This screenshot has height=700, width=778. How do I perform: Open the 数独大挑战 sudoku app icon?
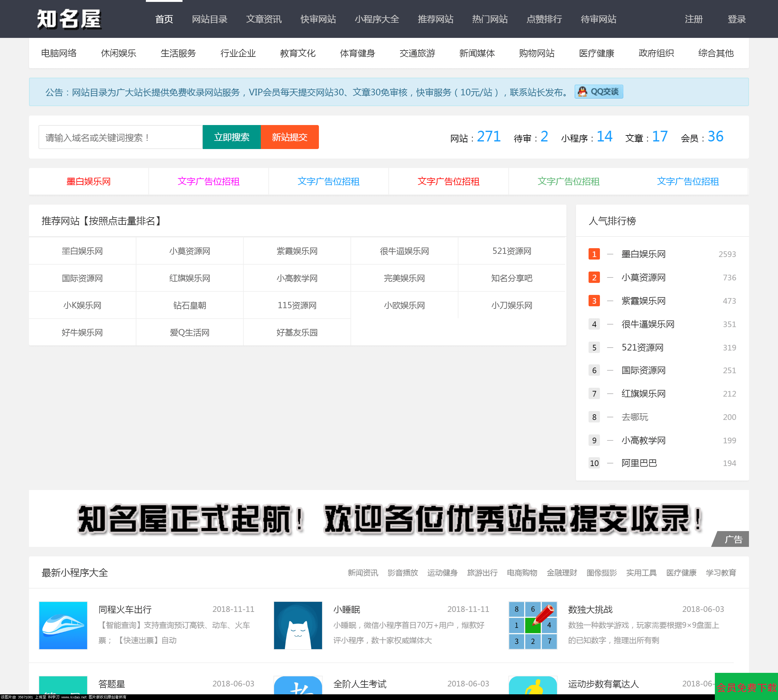533,625
